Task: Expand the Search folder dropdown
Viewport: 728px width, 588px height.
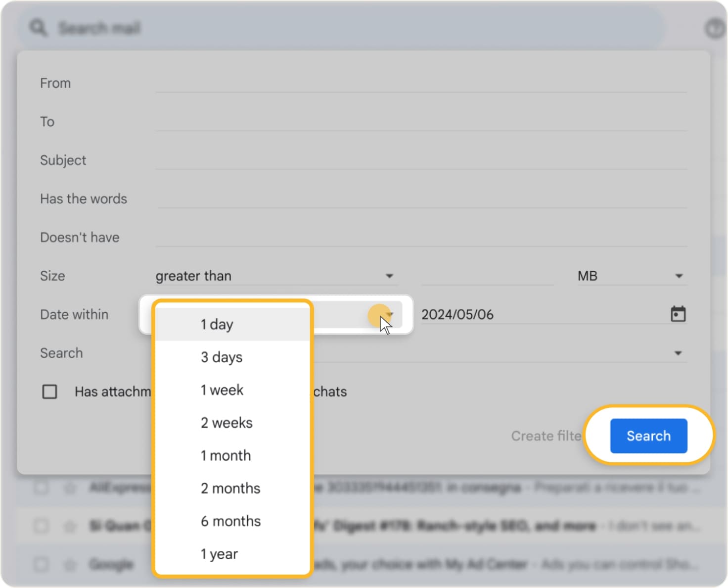Action: point(678,353)
